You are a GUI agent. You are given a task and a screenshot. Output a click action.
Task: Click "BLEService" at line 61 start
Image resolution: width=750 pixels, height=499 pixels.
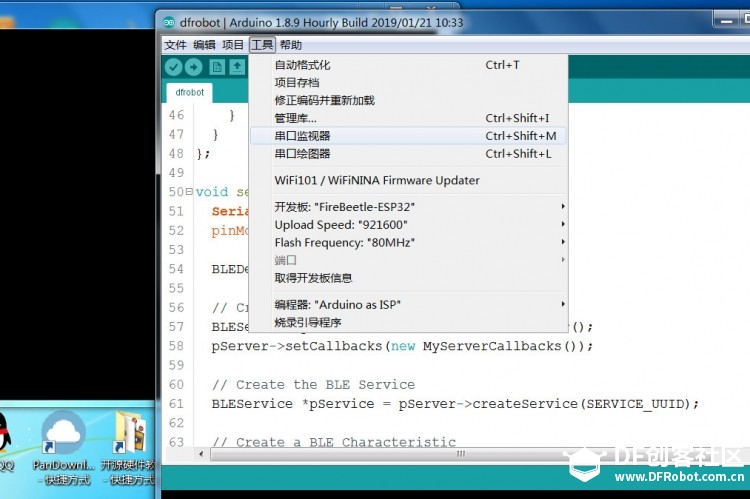(x=252, y=404)
